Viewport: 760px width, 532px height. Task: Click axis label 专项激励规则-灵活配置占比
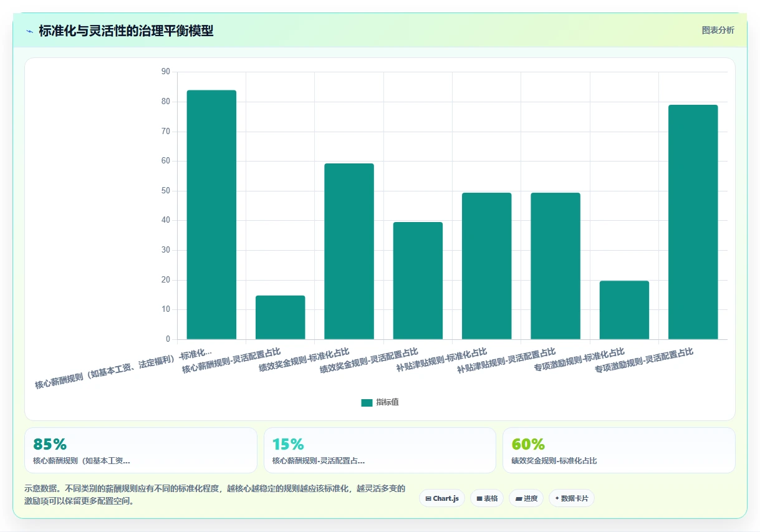pyautogui.click(x=644, y=361)
